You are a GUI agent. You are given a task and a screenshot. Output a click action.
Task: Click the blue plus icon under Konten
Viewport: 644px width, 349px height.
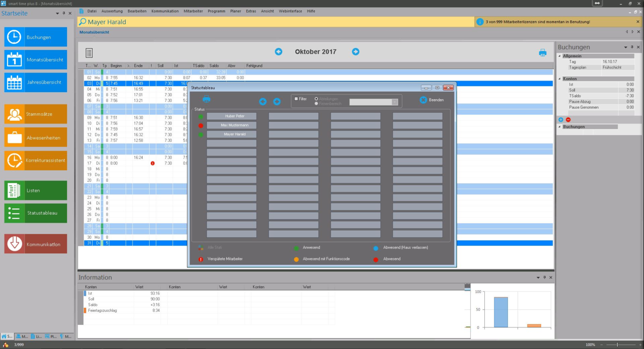click(x=561, y=120)
